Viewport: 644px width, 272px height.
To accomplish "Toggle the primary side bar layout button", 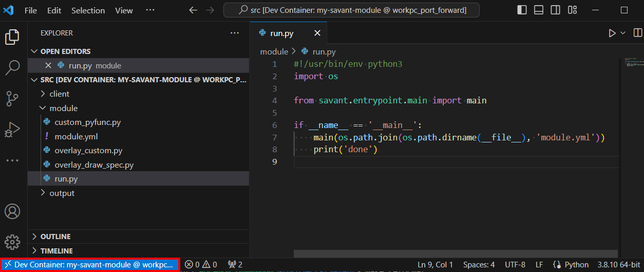I will point(522,10).
